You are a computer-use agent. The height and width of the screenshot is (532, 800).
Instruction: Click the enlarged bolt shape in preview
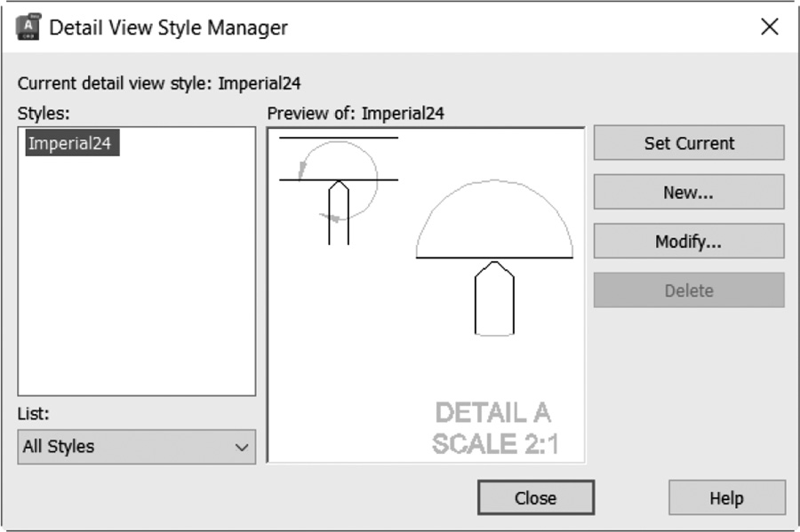494,298
